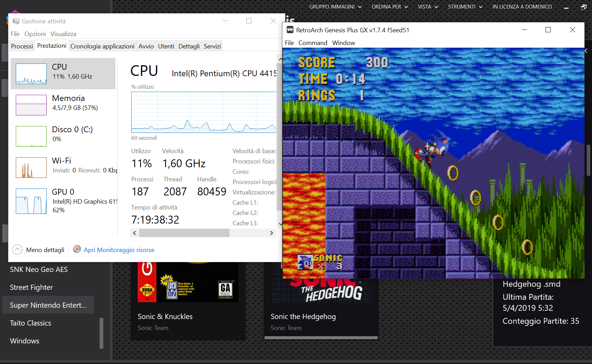
Task: Open Task Manager File menu
Action: point(15,34)
